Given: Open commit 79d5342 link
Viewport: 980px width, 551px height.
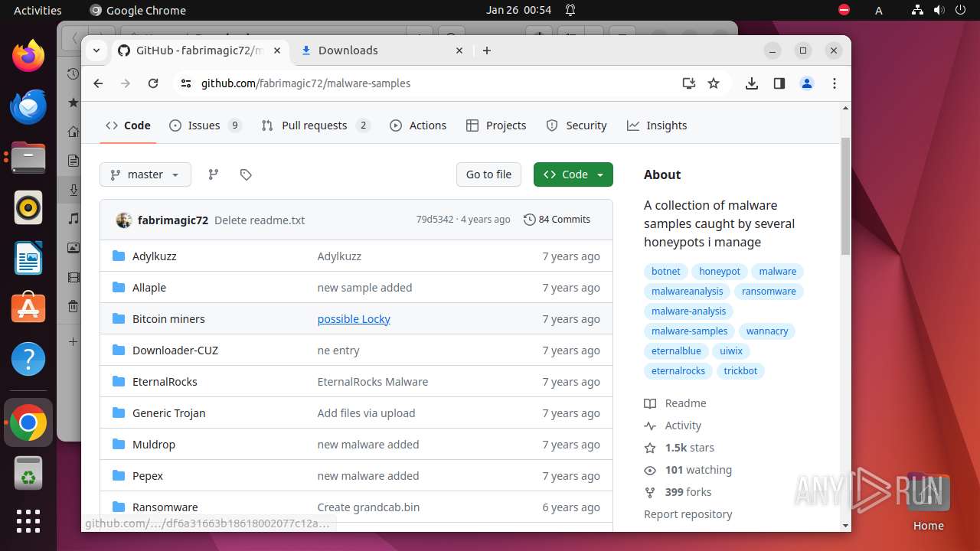Looking at the screenshot, I should (x=434, y=220).
